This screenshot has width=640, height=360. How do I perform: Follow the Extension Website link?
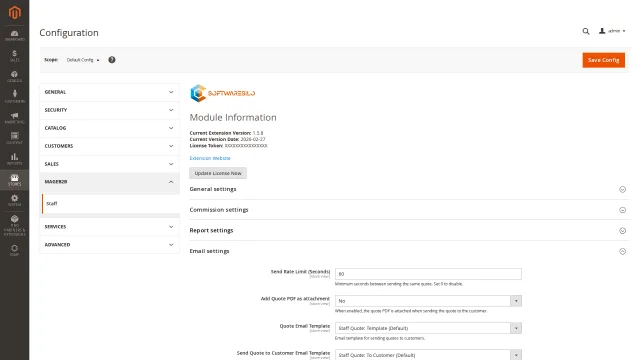[x=210, y=158]
